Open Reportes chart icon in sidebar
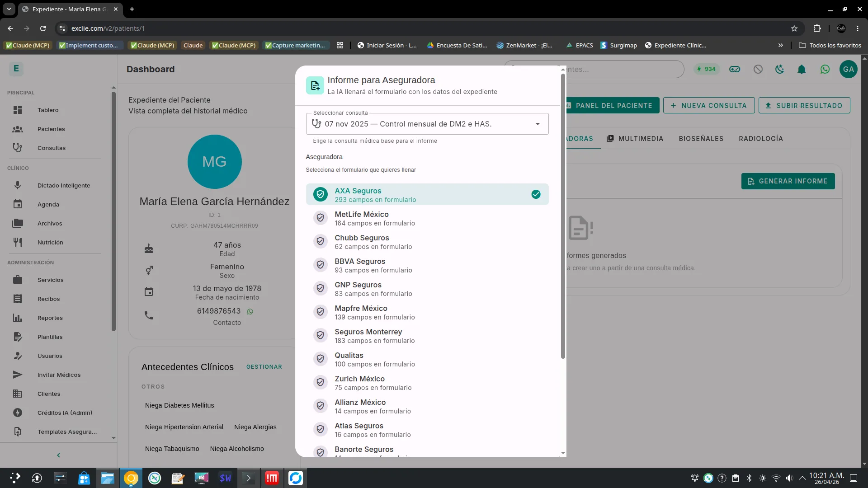 18,318
